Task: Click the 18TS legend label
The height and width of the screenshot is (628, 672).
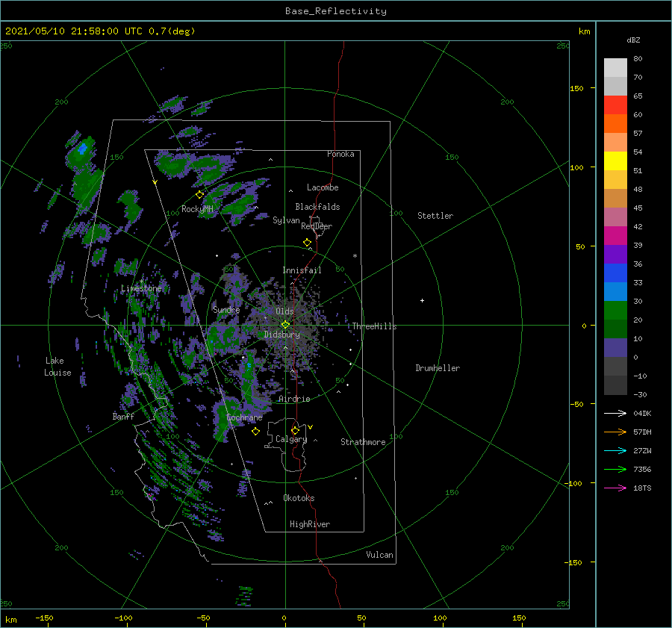Action: coord(642,488)
